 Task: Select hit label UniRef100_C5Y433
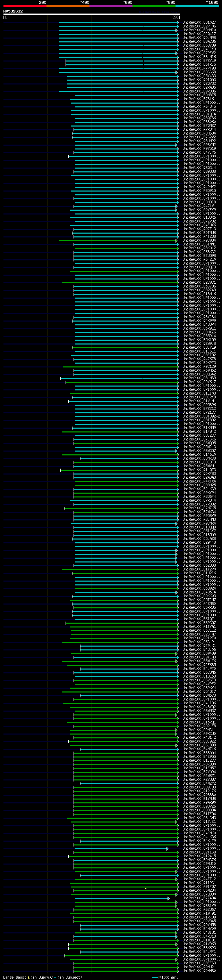point(199,76)
